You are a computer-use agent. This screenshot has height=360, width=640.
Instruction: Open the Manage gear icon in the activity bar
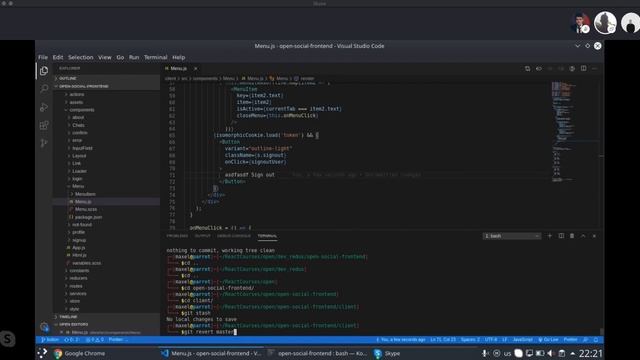pos(44,327)
